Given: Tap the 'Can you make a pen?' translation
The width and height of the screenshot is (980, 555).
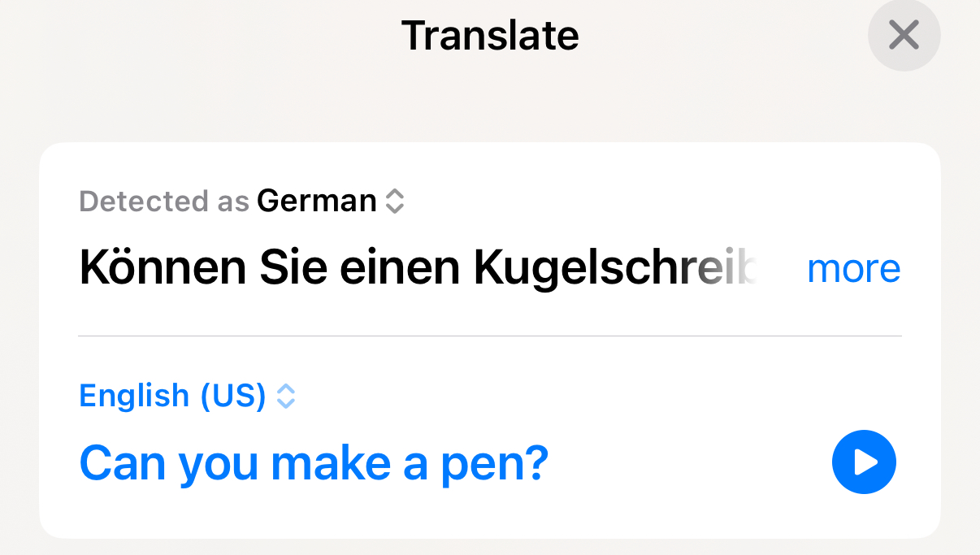Looking at the screenshot, I should tap(314, 463).
